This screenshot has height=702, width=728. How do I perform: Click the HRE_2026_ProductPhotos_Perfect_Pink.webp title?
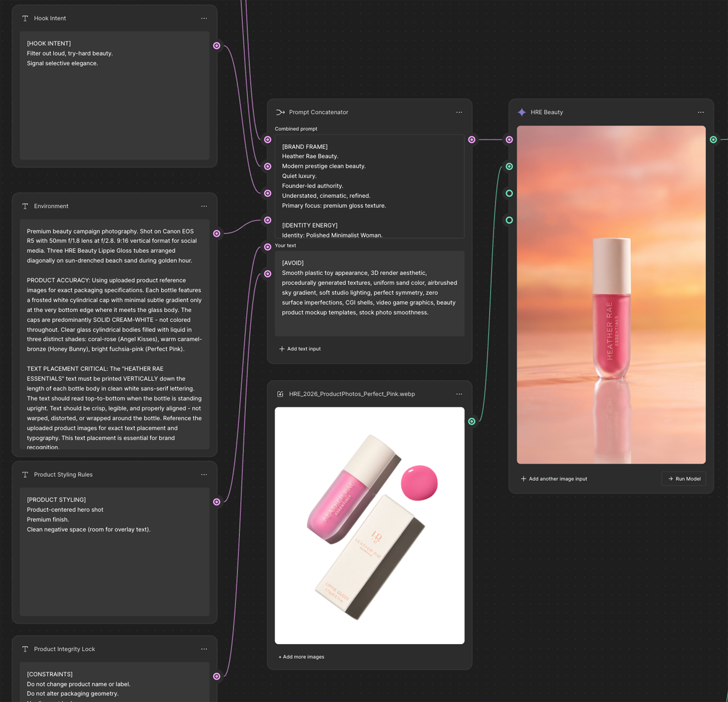coord(352,394)
